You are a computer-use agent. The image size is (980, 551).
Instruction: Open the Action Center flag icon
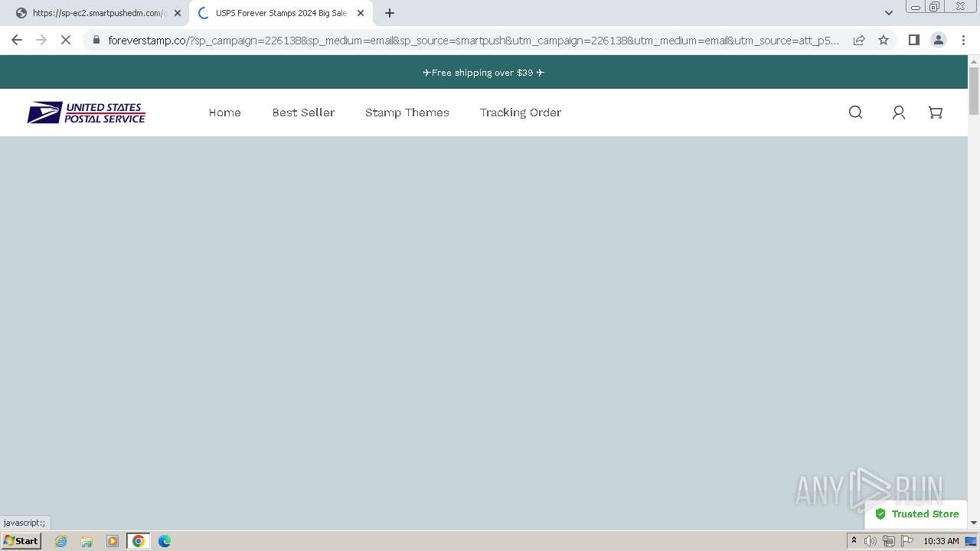pyautogui.click(x=907, y=541)
